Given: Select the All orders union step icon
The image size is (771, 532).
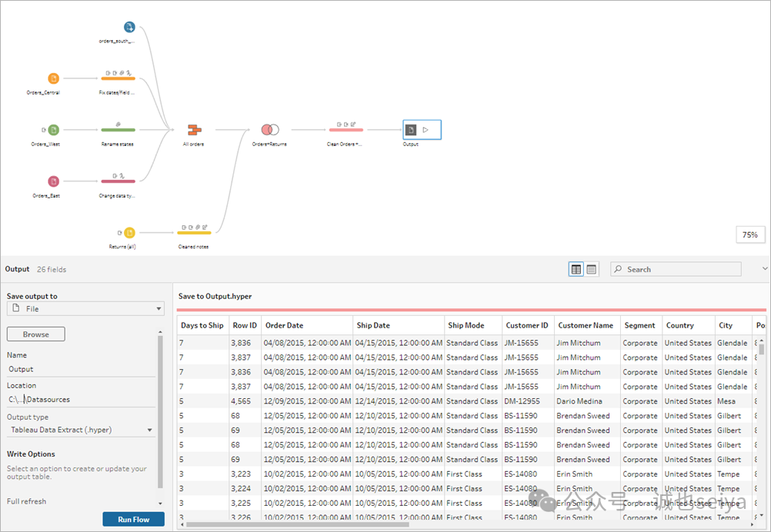Looking at the screenshot, I should tap(195, 130).
